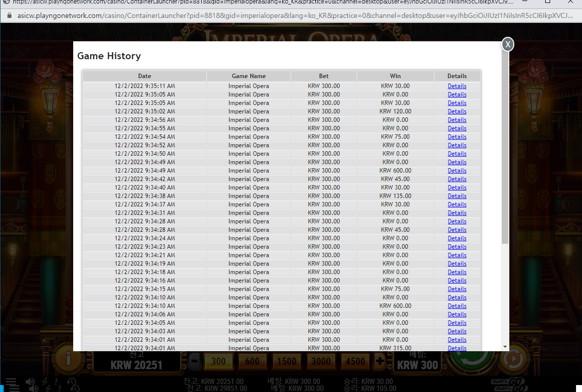
Task: Open Details for the 9:34:40 AM row
Action: pyautogui.click(x=457, y=188)
